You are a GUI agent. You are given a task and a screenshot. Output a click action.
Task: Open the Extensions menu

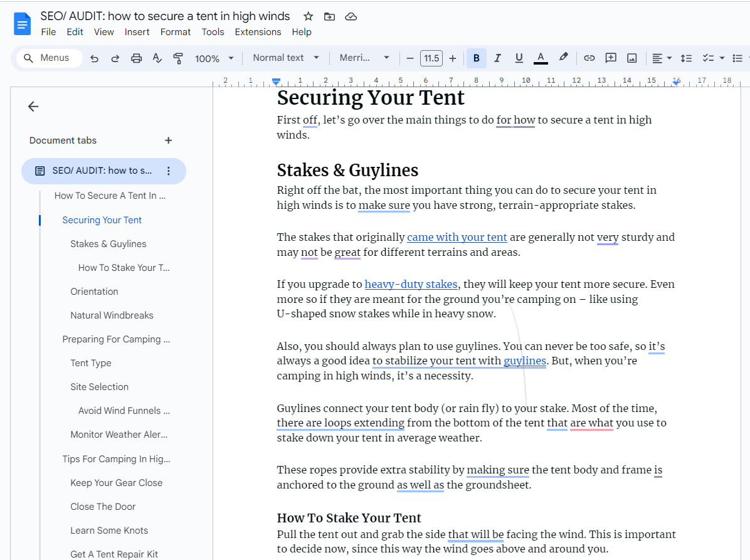point(258,32)
